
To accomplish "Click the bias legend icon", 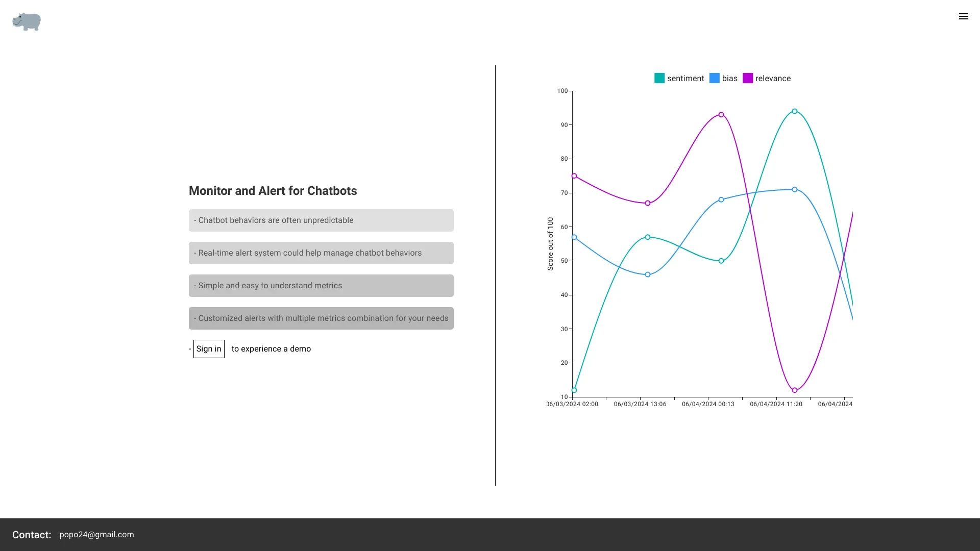I will tap(715, 78).
